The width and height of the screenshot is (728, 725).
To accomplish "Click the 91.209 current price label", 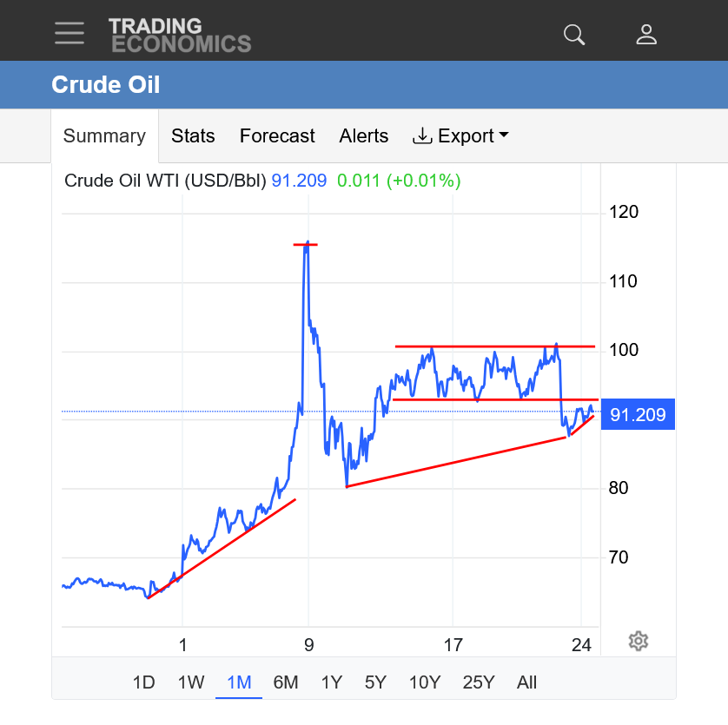I will point(638,415).
